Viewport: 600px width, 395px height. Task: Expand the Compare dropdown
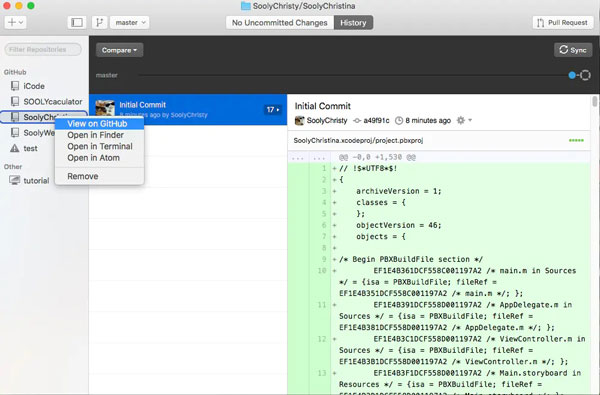pyautogui.click(x=119, y=50)
